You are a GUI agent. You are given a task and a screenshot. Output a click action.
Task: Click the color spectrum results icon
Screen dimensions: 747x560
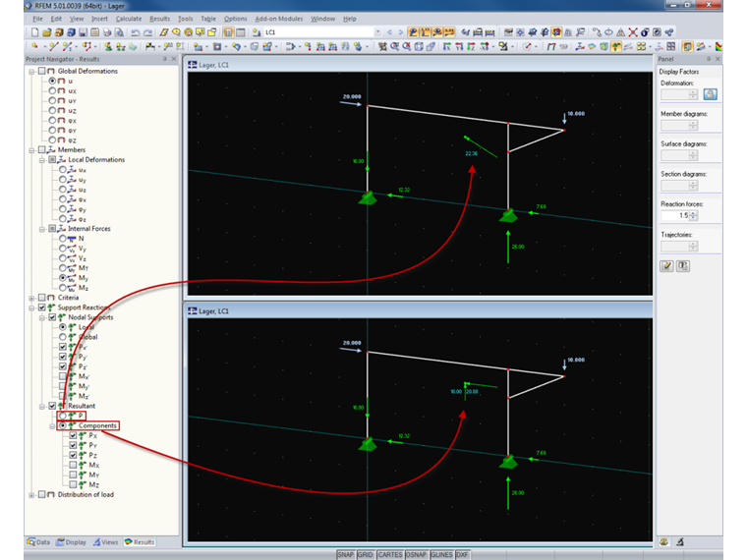pyautogui.click(x=718, y=46)
